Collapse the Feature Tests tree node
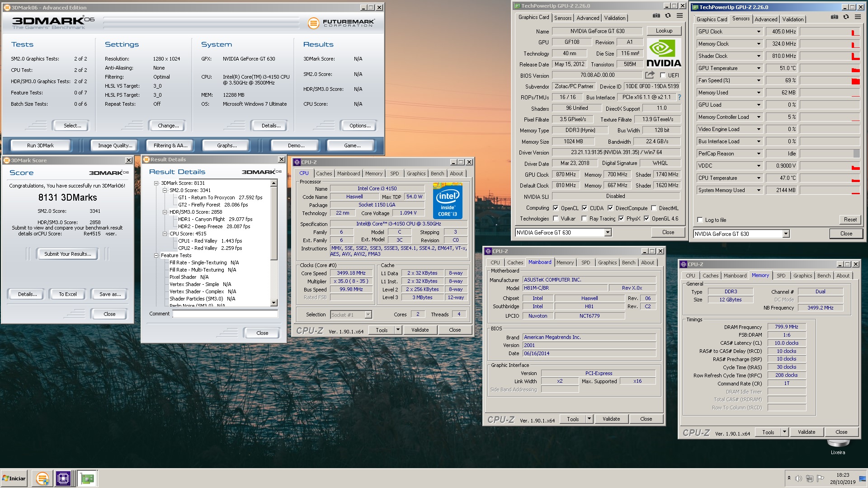 point(156,255)
